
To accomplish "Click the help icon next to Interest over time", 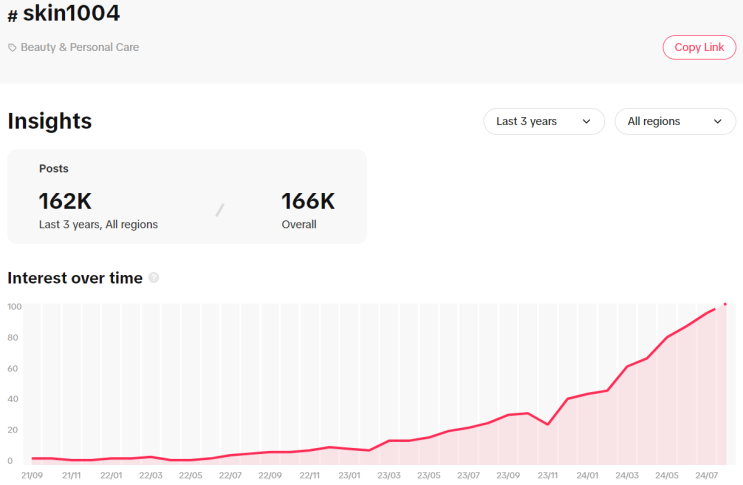I will [154, 277].
